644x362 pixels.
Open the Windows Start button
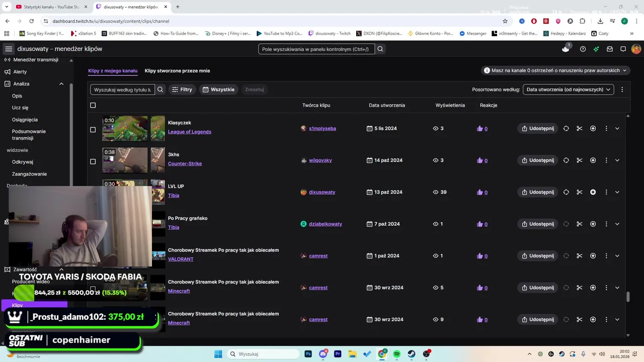point(218,354)
